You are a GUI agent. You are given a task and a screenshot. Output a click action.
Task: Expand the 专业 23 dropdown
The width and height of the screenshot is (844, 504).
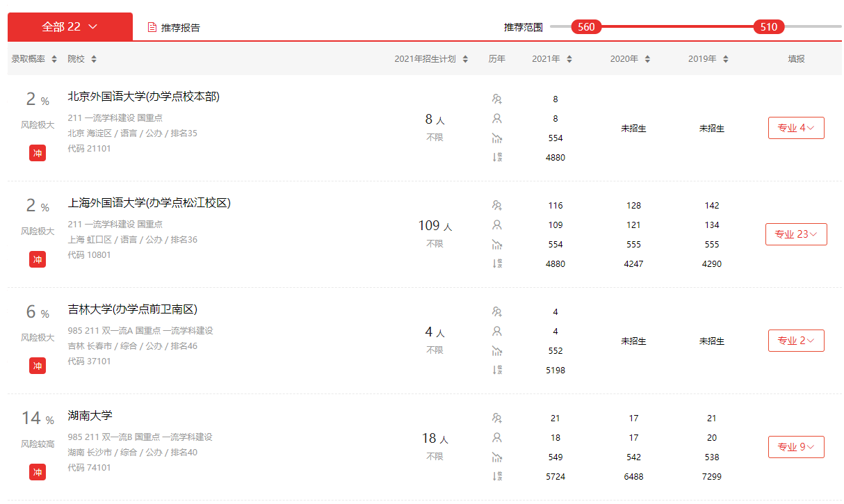point(796,234)
